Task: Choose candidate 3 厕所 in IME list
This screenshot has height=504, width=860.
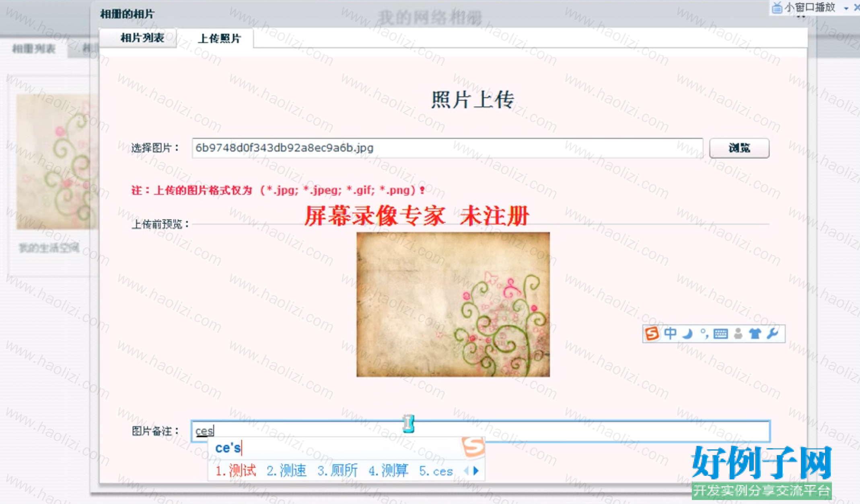Action: [x=337, y=471]
